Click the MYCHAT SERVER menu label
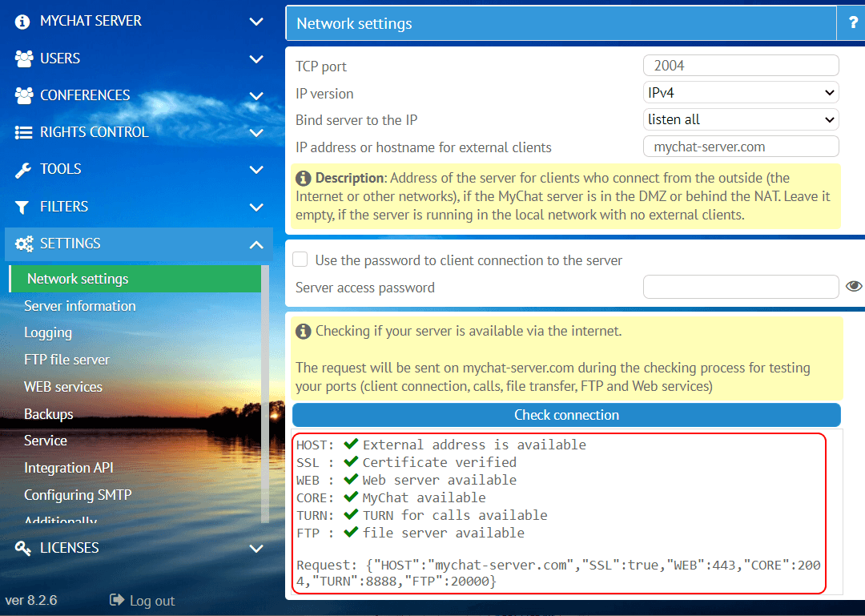865x616 pixels. (x=91, y=21)
